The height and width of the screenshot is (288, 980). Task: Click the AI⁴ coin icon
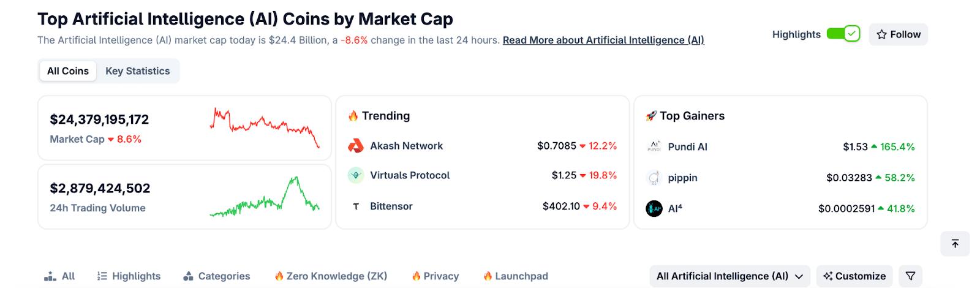(x=654, y=209)
